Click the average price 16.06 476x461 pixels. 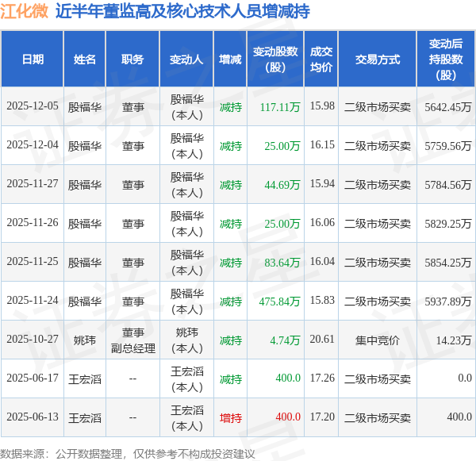tap(322, 223)
